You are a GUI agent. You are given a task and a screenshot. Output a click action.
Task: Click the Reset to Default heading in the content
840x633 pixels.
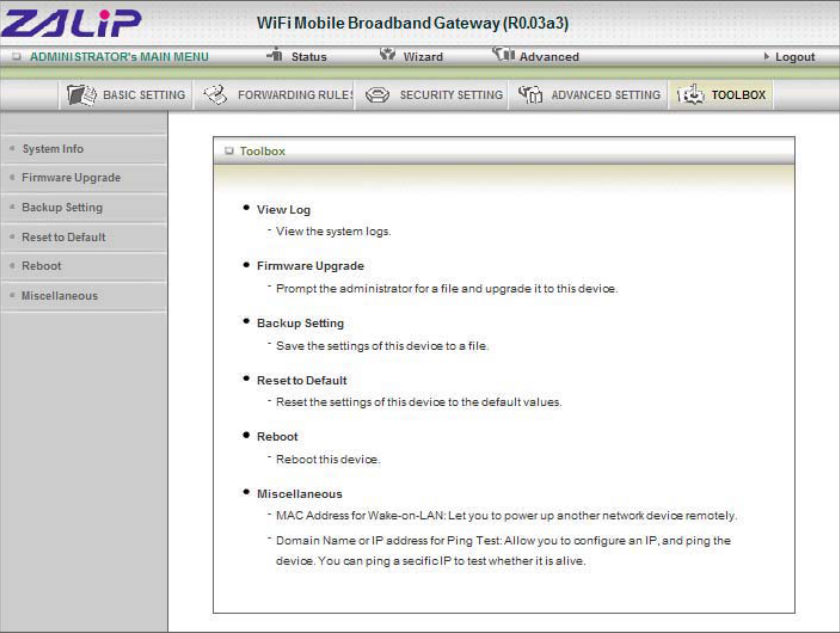[302, 380]
